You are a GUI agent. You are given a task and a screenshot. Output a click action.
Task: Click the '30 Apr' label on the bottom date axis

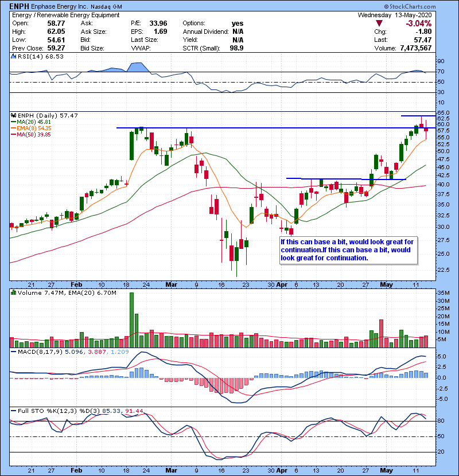pos(277,470)
